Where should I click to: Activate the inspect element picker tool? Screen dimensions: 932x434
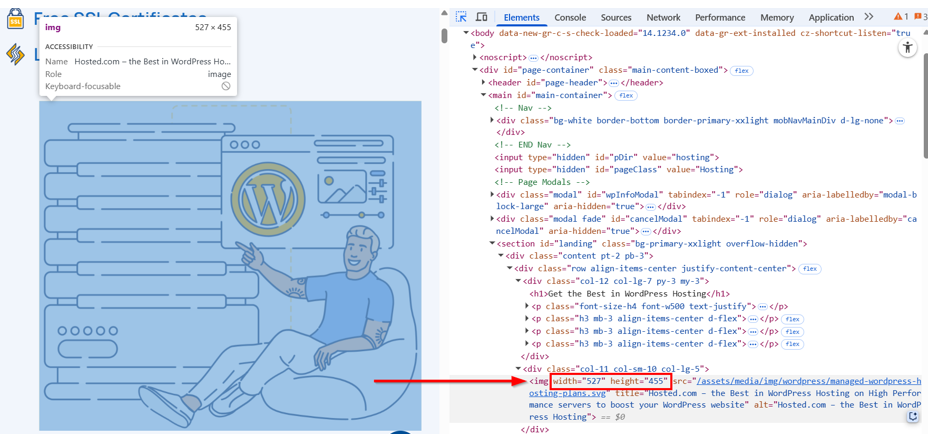[461, 17]
